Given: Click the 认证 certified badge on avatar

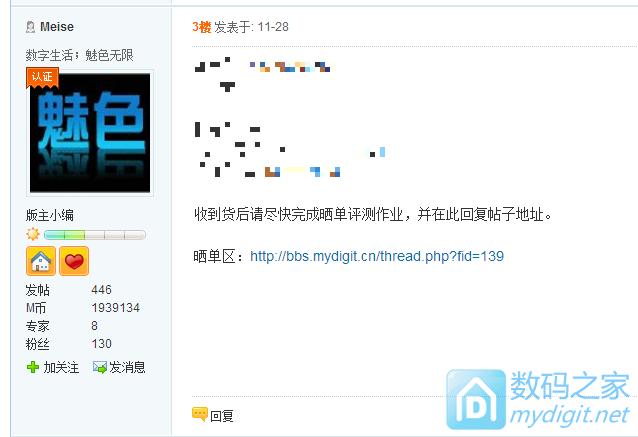Looking at the screenshot, I should 42,77.
